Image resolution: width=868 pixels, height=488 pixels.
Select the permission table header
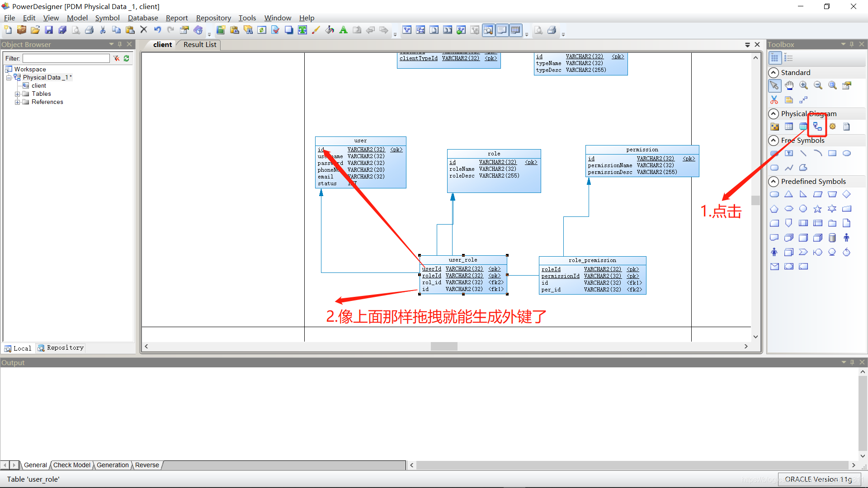642,150
